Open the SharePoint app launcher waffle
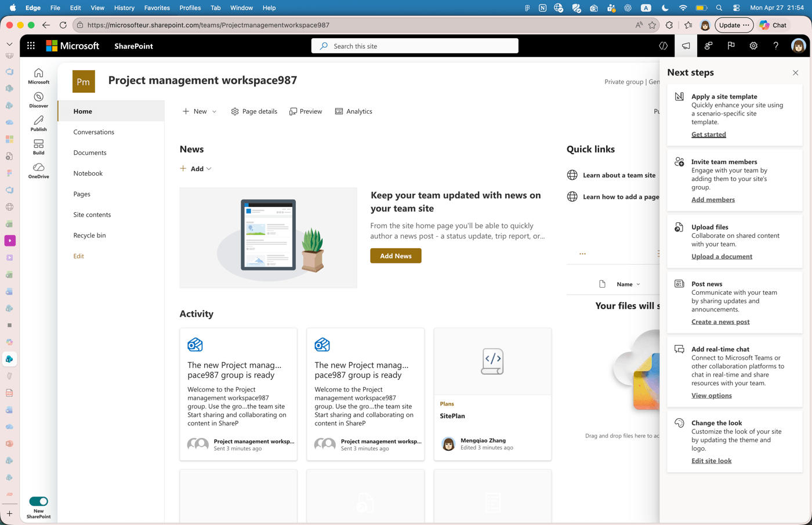 pyautogui.click(x=31, y=46)
